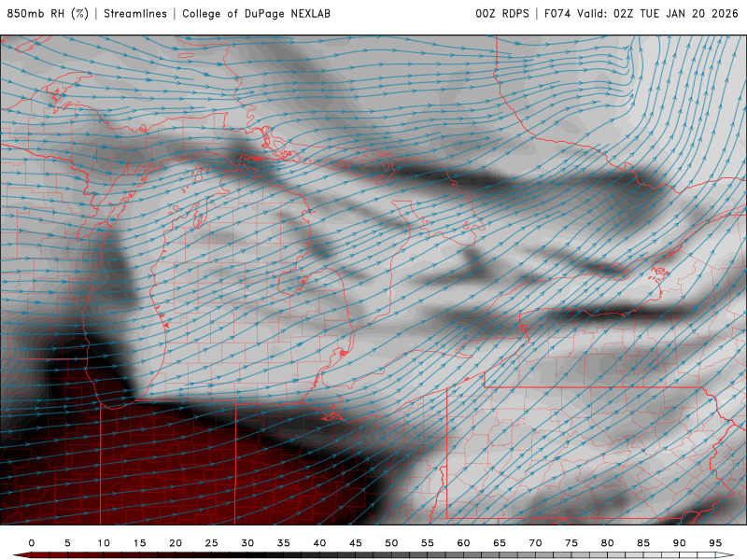Click the colorbar label '70'

(535, 543)
